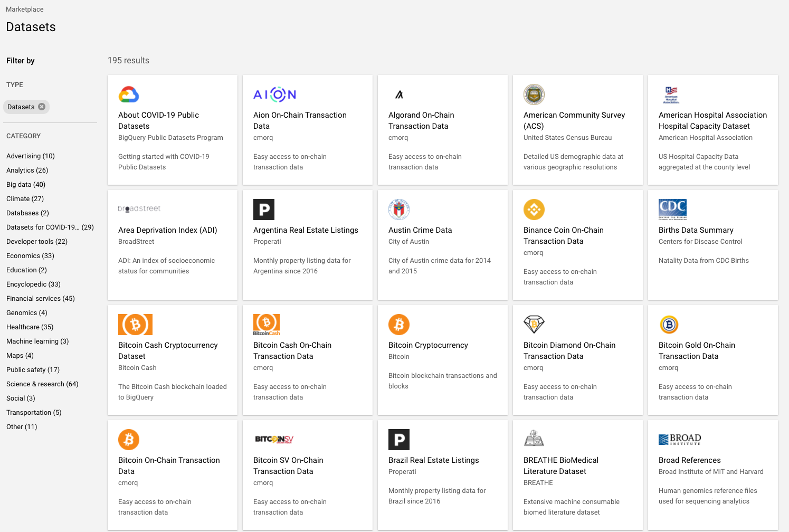Open the Marketplace breadcrumb link
The image size is (789, 532).
click(x=25, y=9)
